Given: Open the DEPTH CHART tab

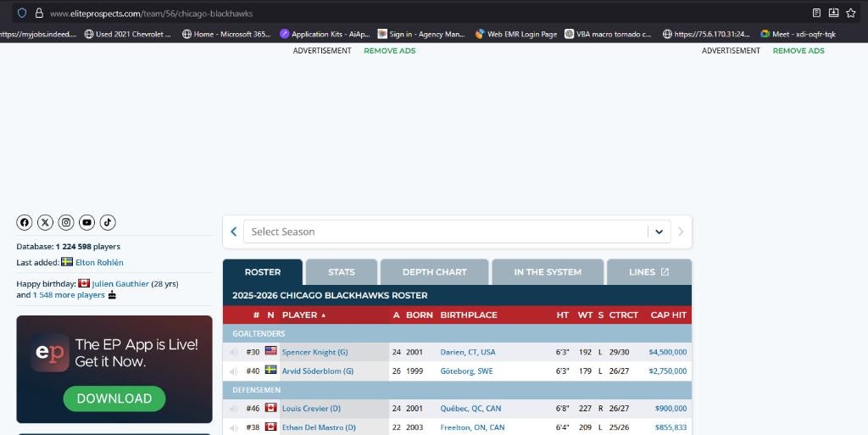Looking at the screenshot, I should tap(435, 271).
